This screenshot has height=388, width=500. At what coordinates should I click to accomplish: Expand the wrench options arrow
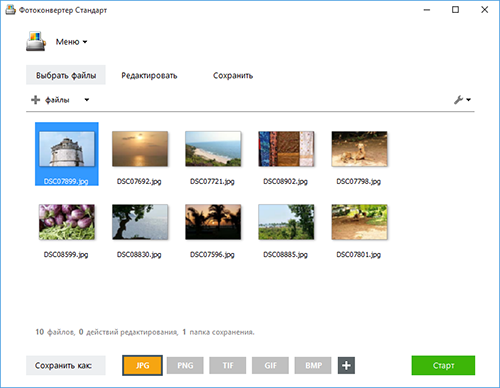click(x=469, y=100)
